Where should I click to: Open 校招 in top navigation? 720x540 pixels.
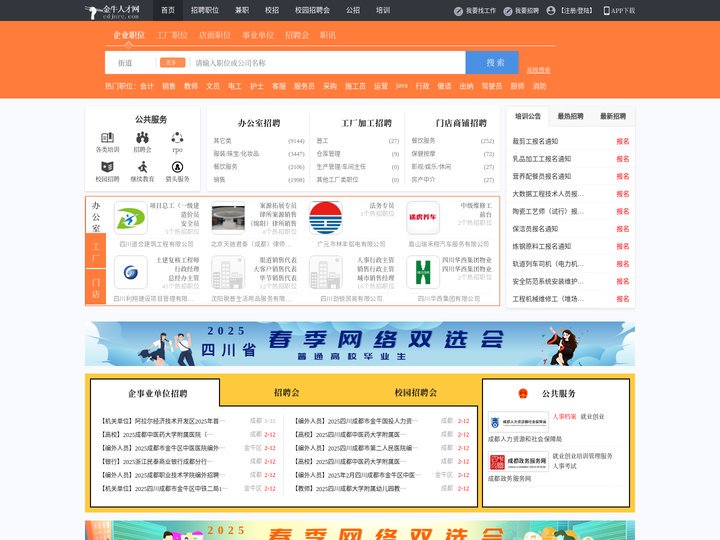(272, 10)
